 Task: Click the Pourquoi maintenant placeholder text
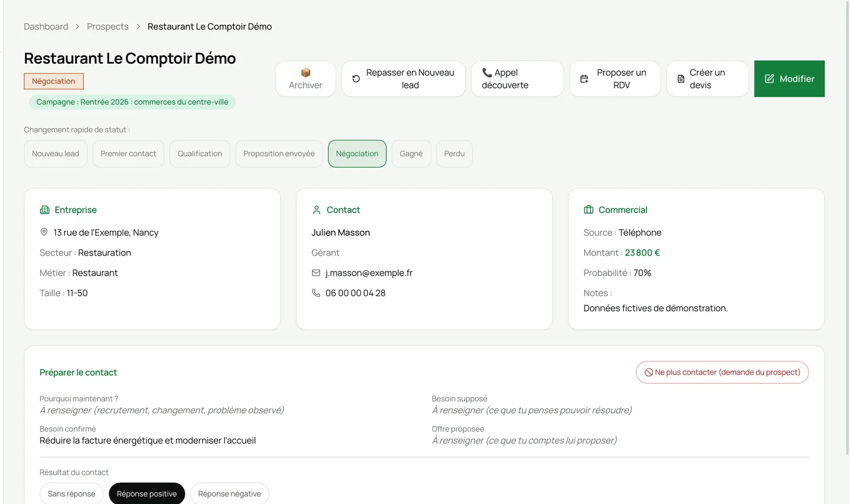point(162,410)
